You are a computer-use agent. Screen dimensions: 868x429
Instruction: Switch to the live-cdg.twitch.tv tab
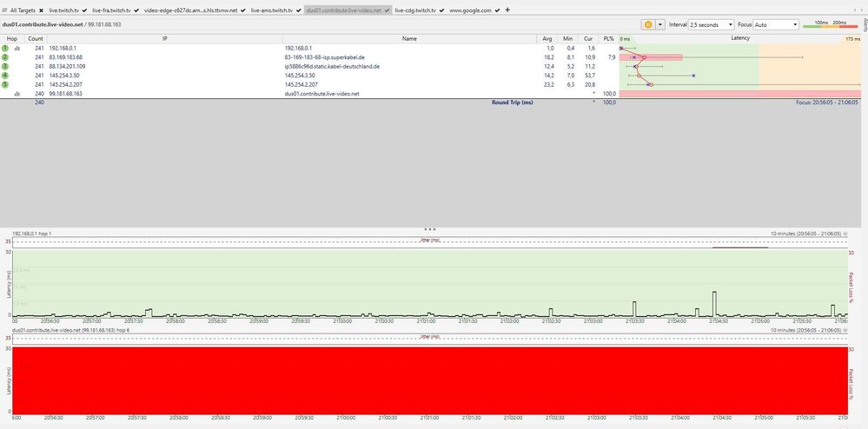[415, 10]
